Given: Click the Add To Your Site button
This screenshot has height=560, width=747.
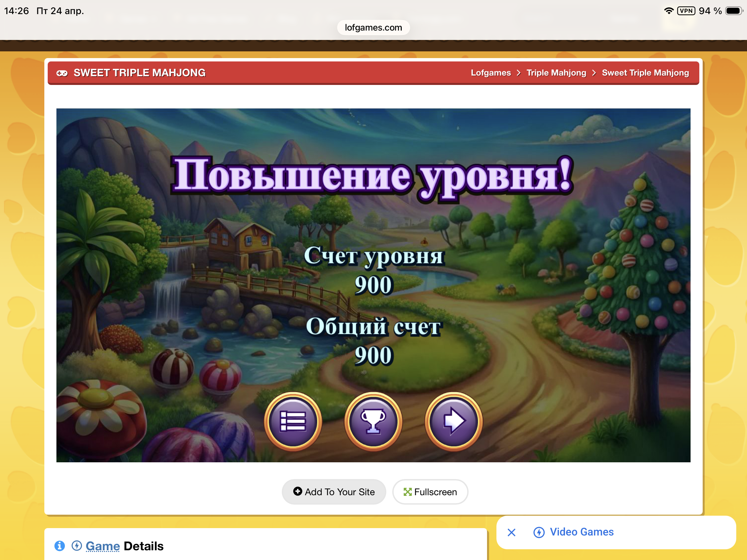Looking at the screenshot, I should (x=334, y=492).
